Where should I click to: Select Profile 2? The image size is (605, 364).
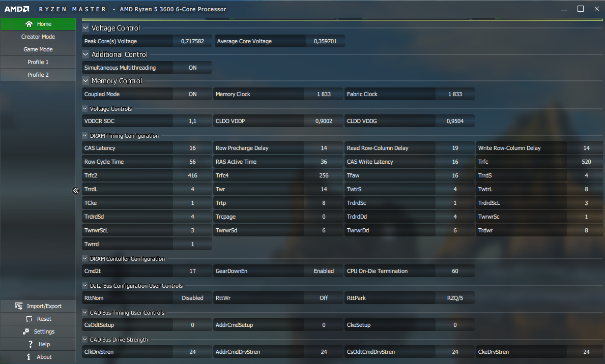[38, 75]
